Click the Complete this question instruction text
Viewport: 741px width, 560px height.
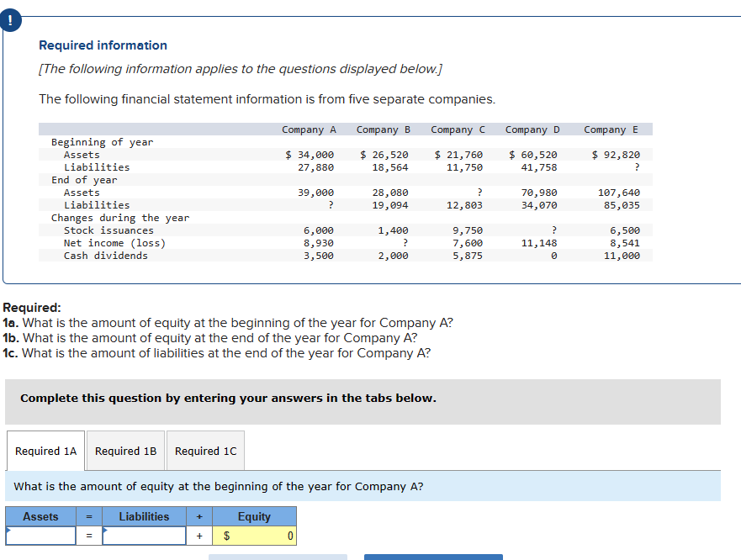coord(228,399)
